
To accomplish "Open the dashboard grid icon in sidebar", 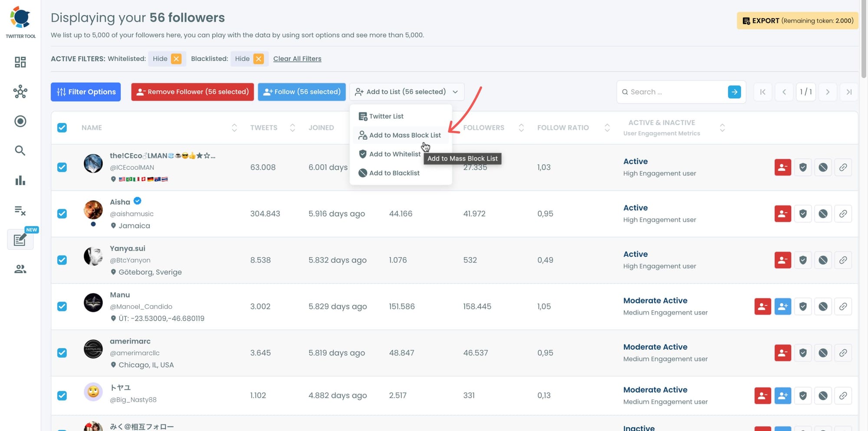I will coord(20,62).
